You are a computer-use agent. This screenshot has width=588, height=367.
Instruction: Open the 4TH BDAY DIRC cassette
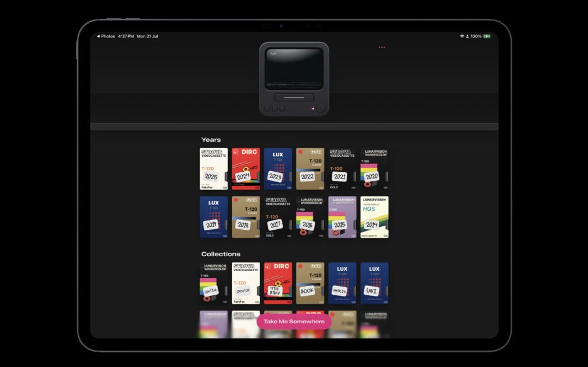click(276, 283)
